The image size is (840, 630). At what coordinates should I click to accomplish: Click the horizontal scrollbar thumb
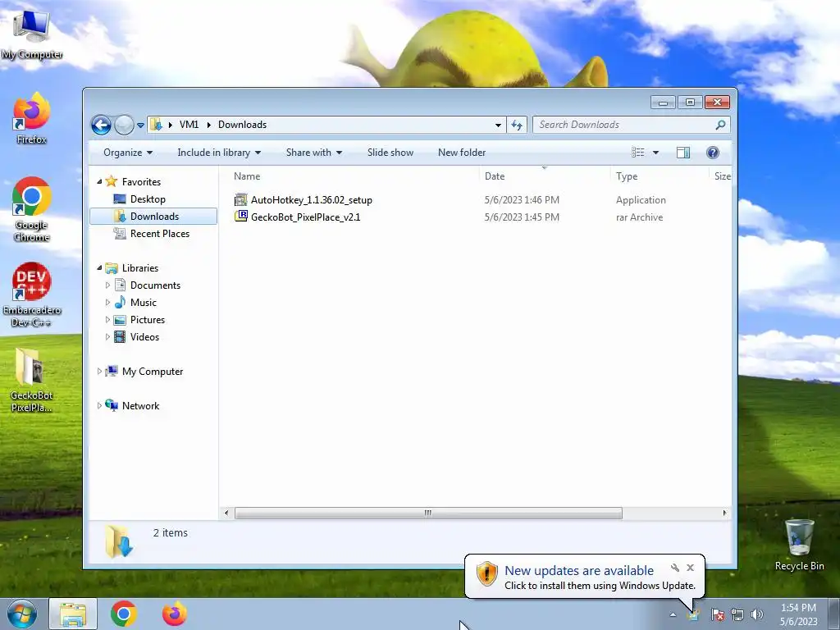tap(428, 514)
